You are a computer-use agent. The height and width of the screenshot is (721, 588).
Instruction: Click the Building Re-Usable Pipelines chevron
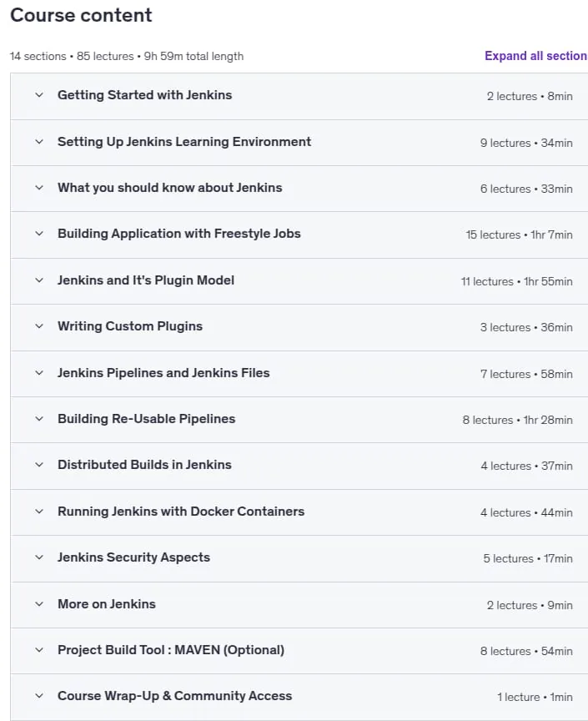(x=39, y=419)
